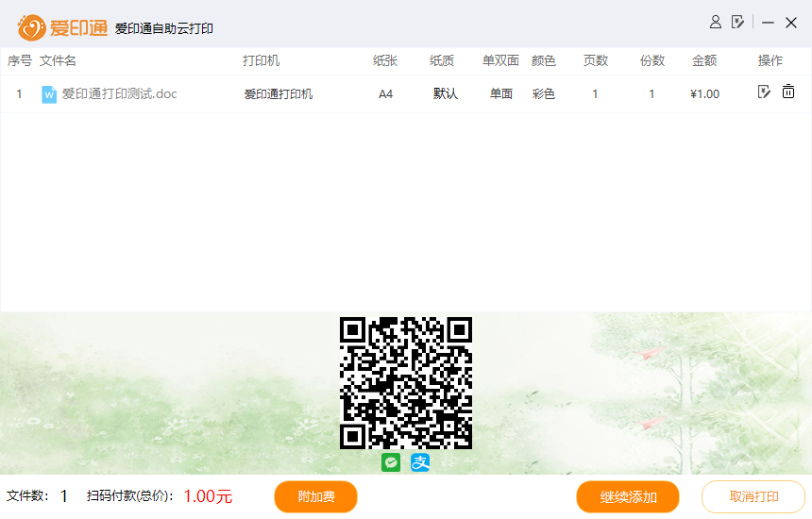Screen dimensions: 812x519
Task: Close the 爱印通 window
Action: (791, 23)
